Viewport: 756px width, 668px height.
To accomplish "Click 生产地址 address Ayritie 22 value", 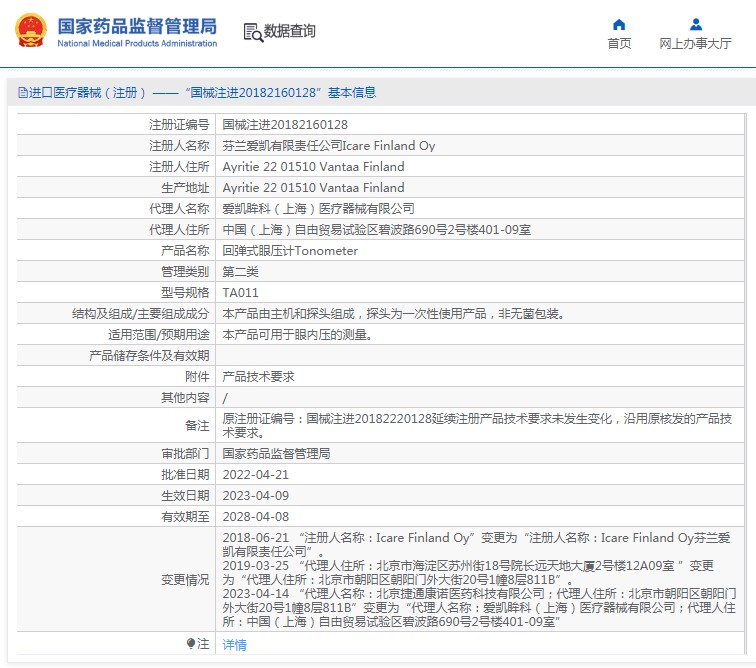I will [313, 188].
